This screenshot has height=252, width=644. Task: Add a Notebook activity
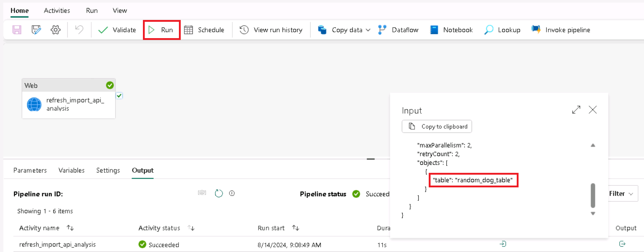[x=451, y=30]
